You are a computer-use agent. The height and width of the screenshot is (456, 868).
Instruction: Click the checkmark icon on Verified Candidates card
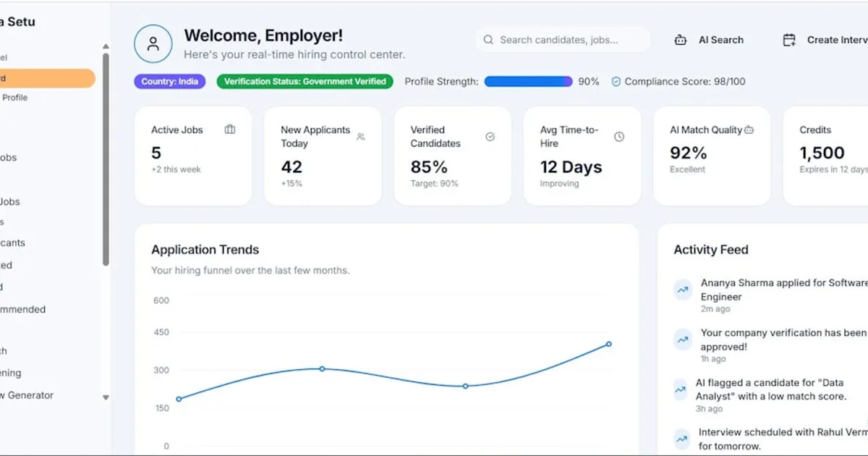(x=490, y=136)
